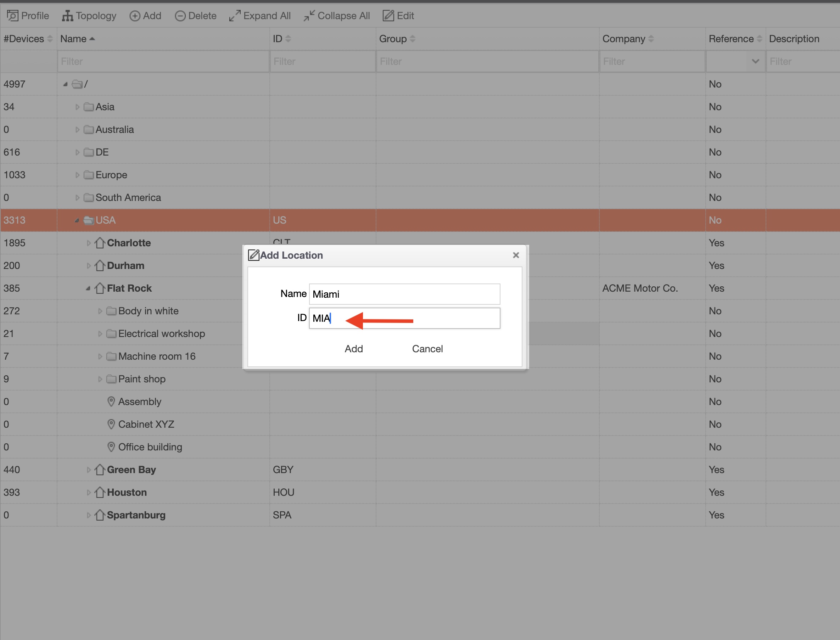Click the Delete minus icon in toolbar
840x640 pixels.
click(x=180, y=16)
